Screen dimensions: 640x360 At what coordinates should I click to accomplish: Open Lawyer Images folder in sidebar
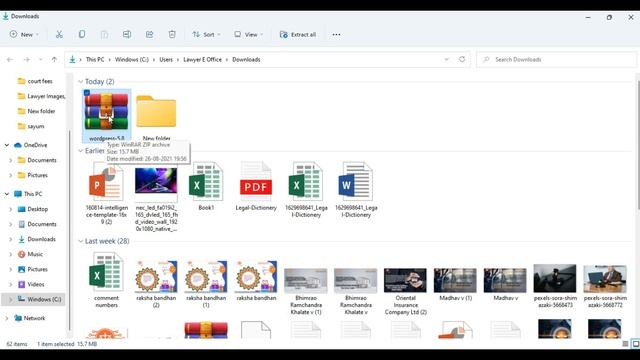tap(41, 96)
